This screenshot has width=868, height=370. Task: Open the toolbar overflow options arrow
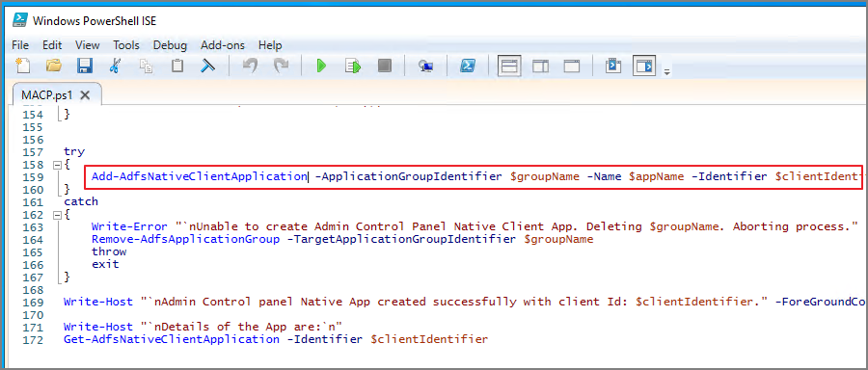(667, 71)
